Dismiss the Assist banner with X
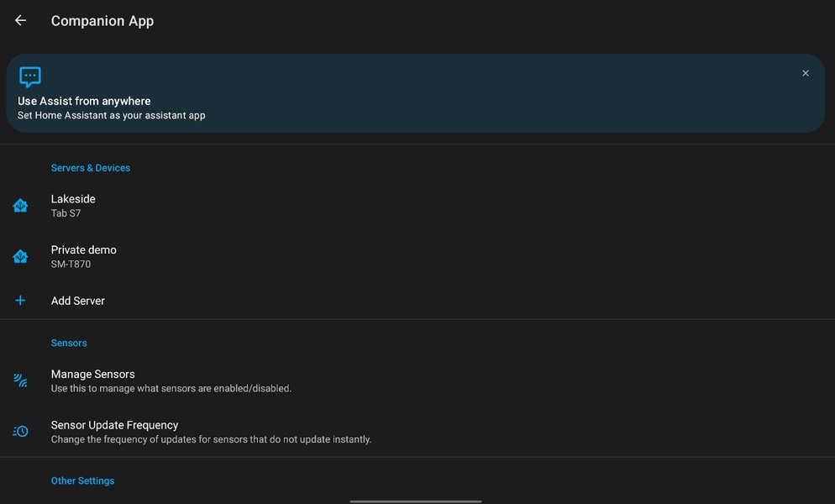Screen dimensions: 835x504 tap(805, 74)
